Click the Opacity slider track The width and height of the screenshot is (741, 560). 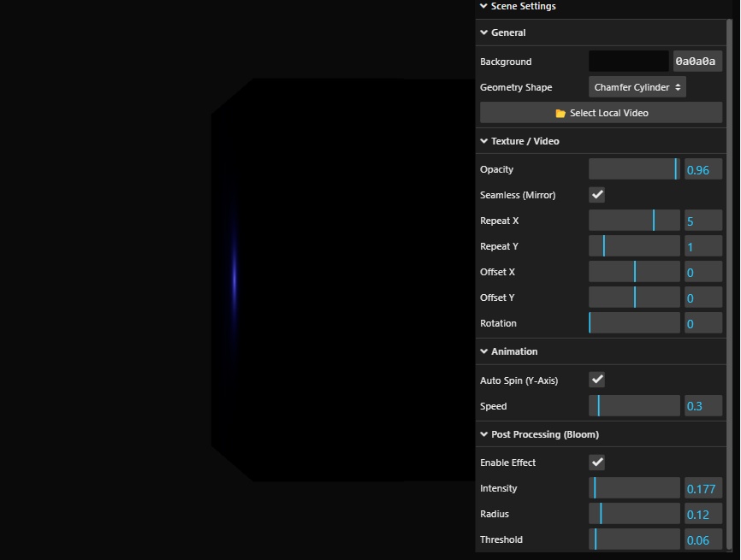click(x=634, y=169)
